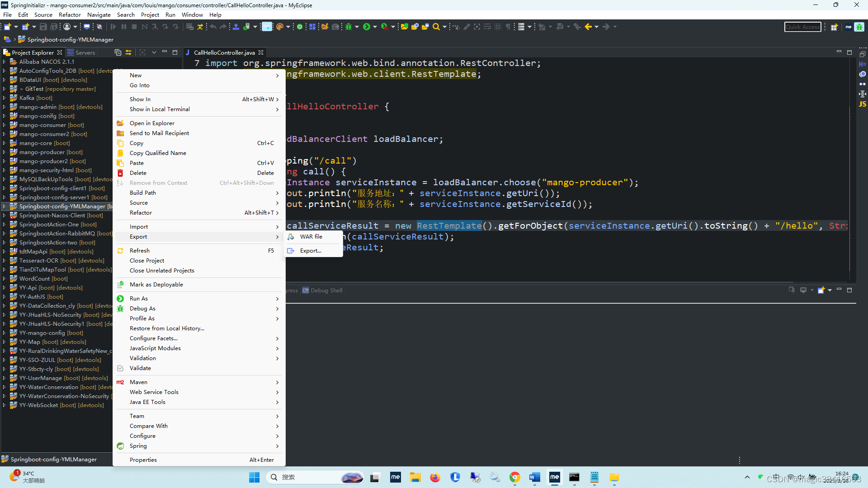Open the MyEclipse icon in Windows taskbar
868x488 pixels.
[x=554, y=477]
